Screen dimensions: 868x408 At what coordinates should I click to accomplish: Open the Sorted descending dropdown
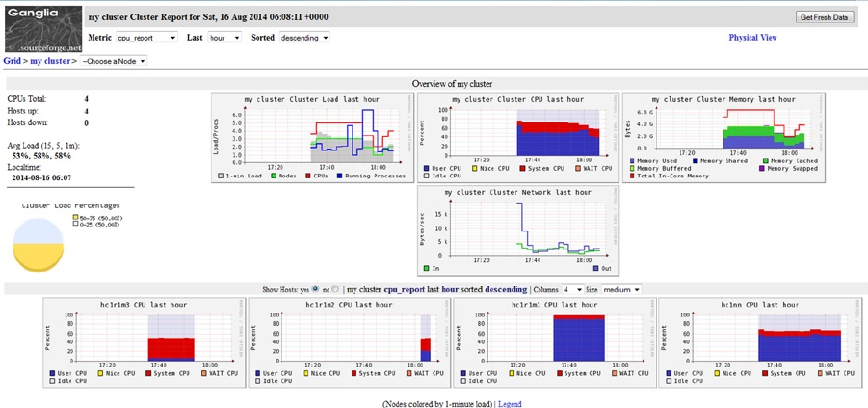point(304,38)
